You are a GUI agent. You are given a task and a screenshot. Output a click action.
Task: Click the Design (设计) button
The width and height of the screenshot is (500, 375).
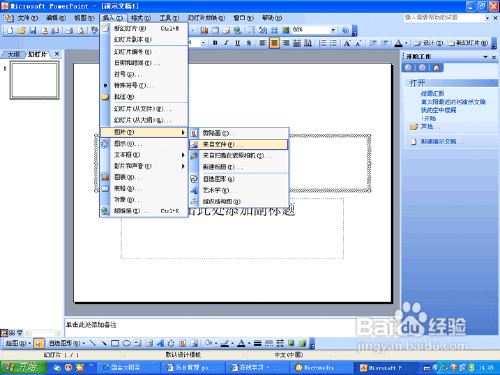coord(429,43)
